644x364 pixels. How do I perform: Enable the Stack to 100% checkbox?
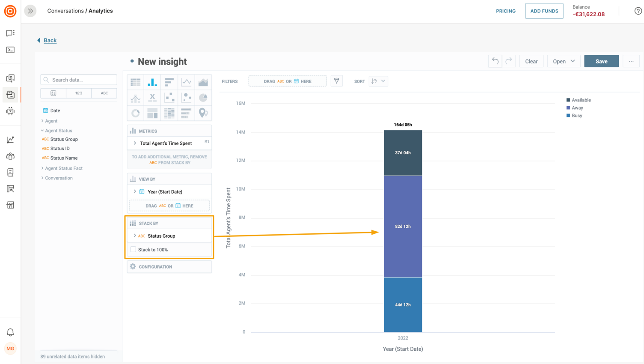133,250
